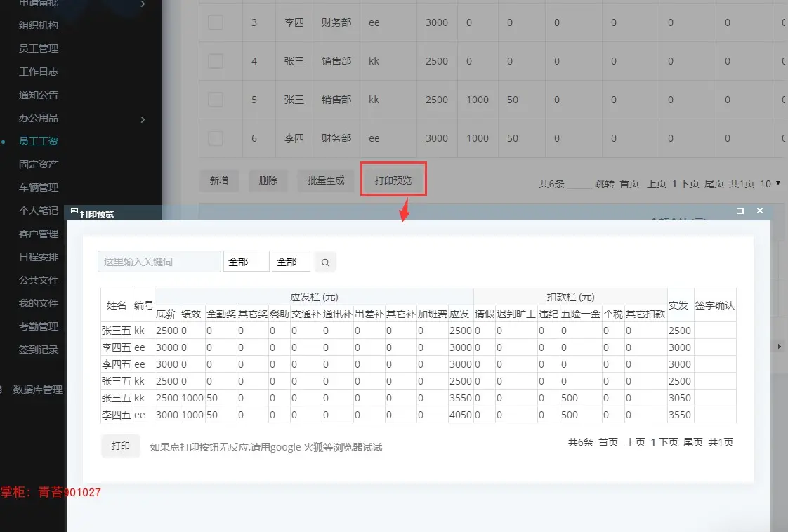Maximize the 打印预览 dialog

pyautogui.click(x=740, y=211)
